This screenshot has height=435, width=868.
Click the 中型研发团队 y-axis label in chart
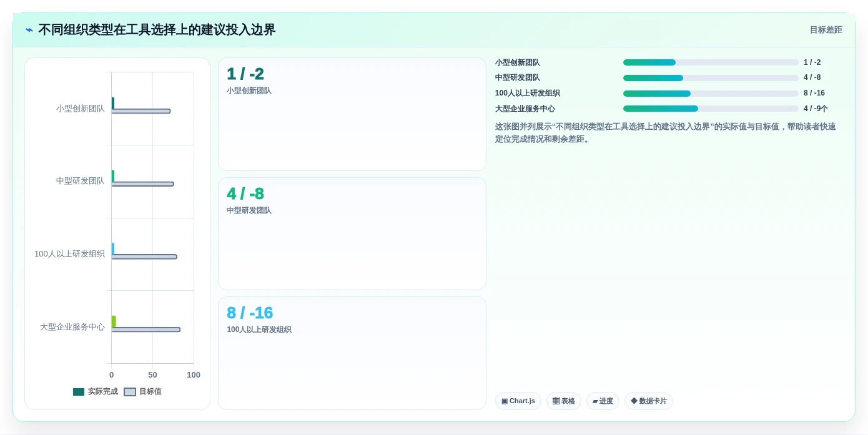pyautogui.click(x=81, y=181)
